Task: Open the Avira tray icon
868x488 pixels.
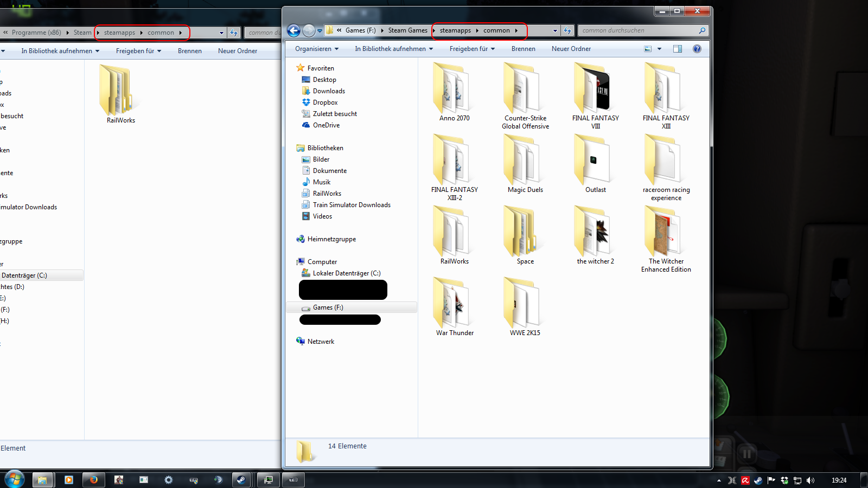Action: coord(745,480)
